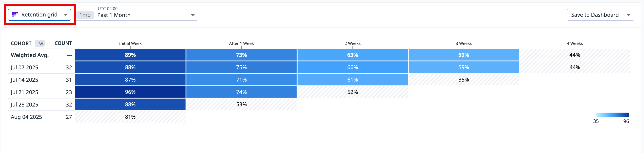Image resolution: width=644 pixels, height=153 pixels.
Task: Click the Jul 21 2025 cohort 96% cell
Action: [130, 92]
